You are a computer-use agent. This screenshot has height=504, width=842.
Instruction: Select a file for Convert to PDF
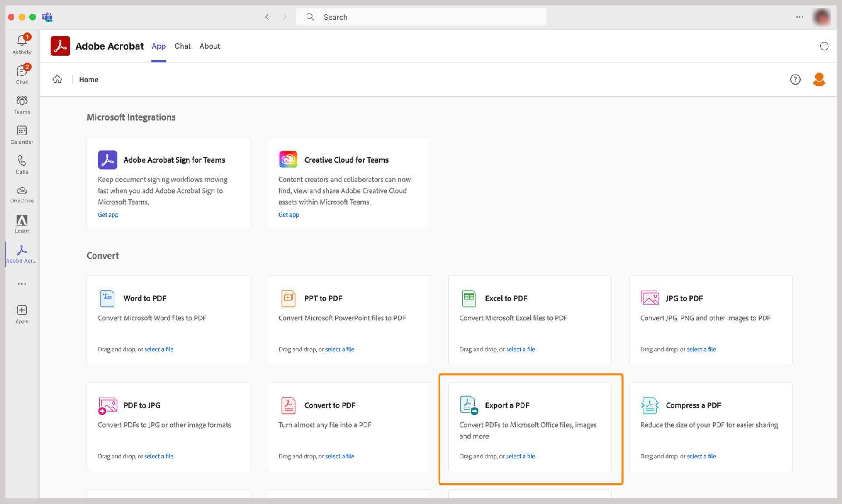coord(339,456)
